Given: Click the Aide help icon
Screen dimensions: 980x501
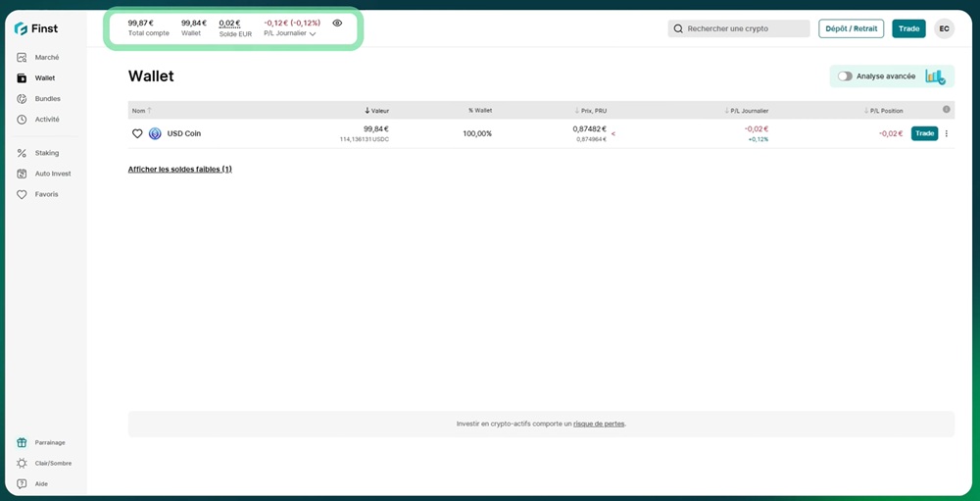Looking at the screenshot, I should [22, 484].
